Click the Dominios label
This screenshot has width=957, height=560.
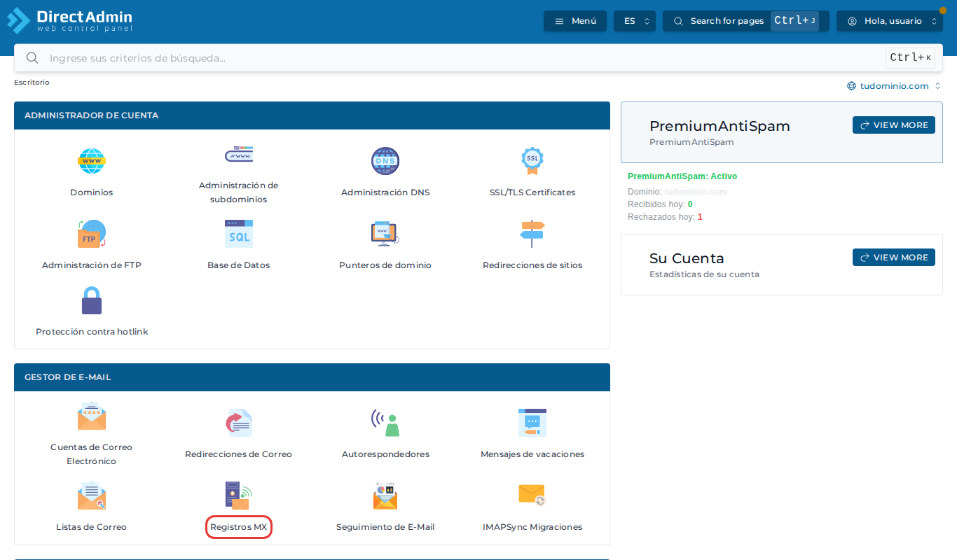click(x=91, y=192)
